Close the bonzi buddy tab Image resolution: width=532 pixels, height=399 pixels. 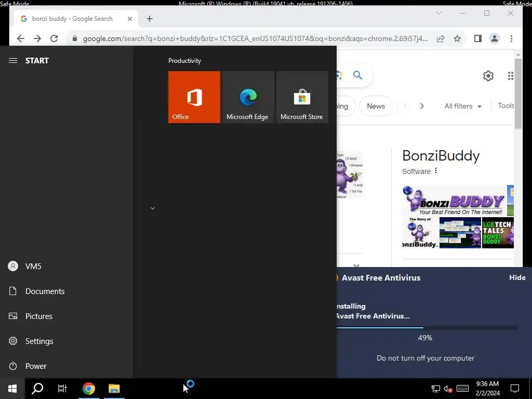point(129,19)
